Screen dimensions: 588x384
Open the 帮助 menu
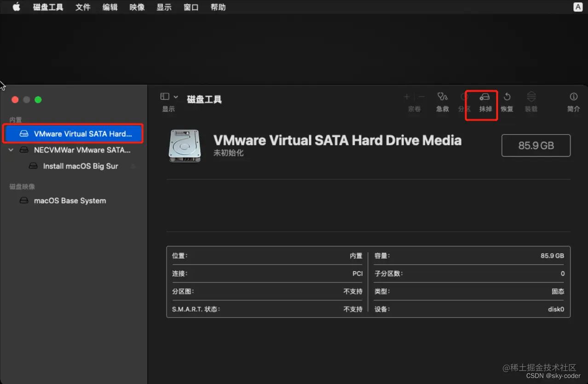218,7
